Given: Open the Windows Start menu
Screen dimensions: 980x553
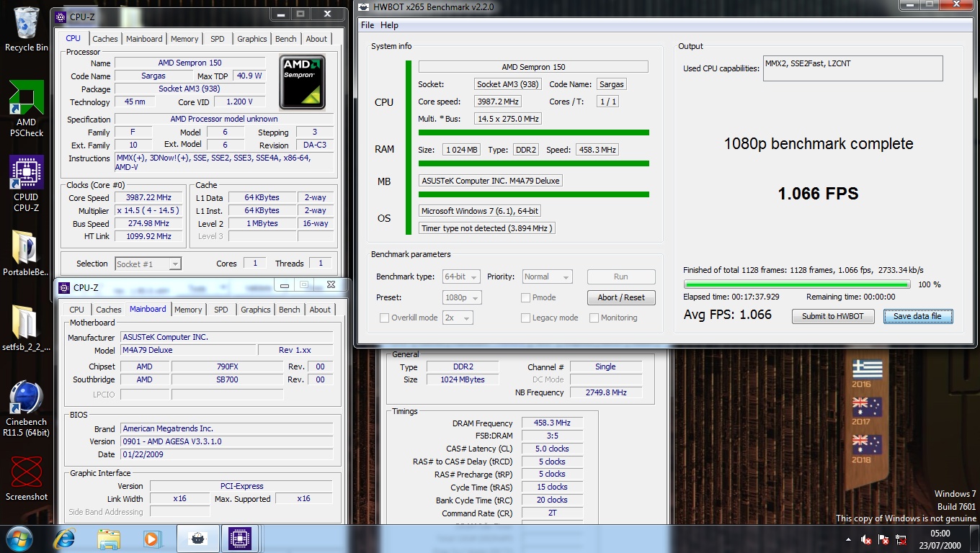Looking at the screenshot, I should tap(19, 539).
